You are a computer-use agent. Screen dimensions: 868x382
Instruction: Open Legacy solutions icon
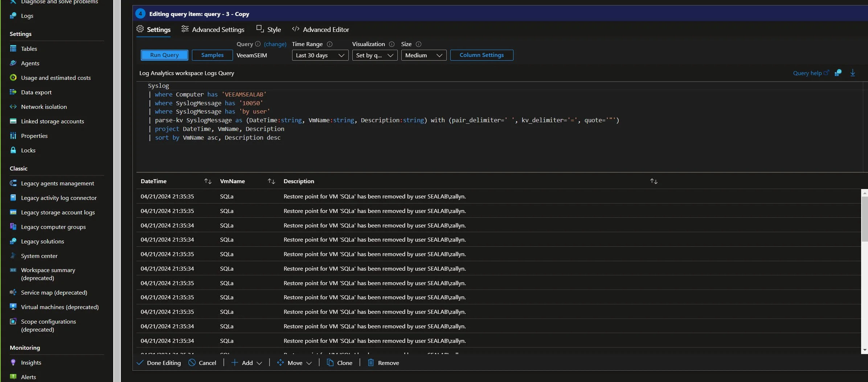(x=13, y=241)
